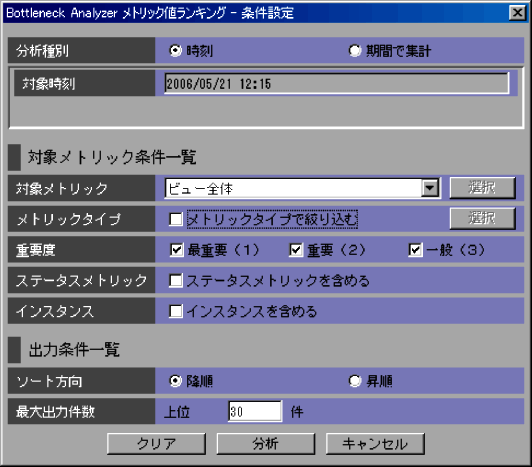Enable メトリックタイプで絞り込む checkbox
532x467 pixels.
click(176, 219)
